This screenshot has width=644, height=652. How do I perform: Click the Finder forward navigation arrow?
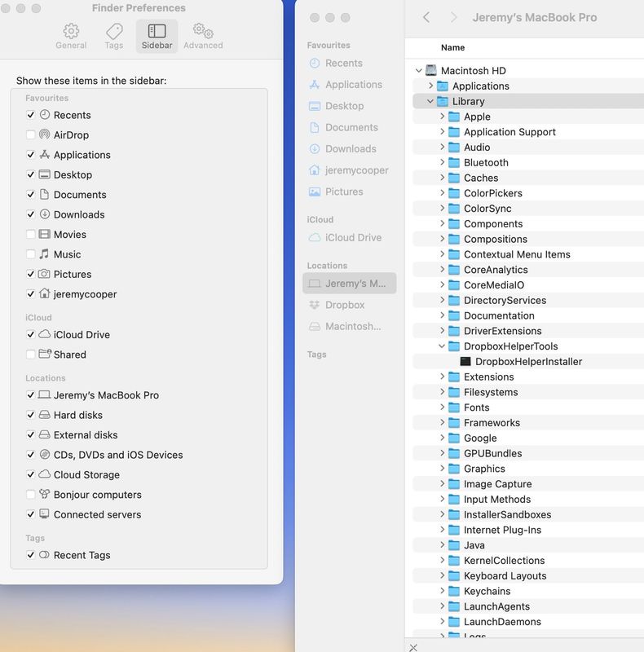point(453,17)
